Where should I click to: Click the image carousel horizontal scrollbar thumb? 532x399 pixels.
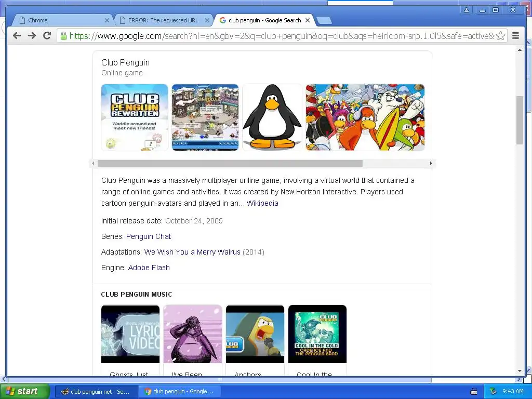(230, 164)
